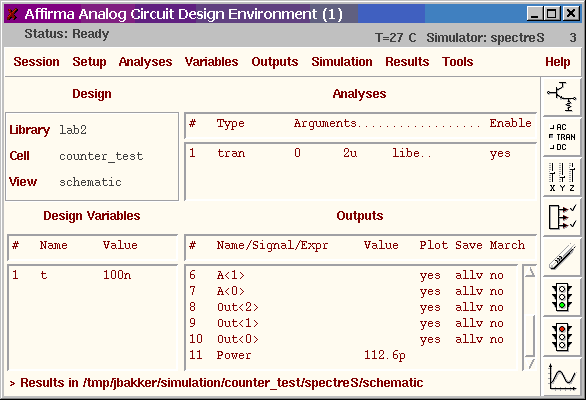Click the Outputs list scrollbar up arrow
The height and width of the screenshot is (400, 586).
point(530,272)
